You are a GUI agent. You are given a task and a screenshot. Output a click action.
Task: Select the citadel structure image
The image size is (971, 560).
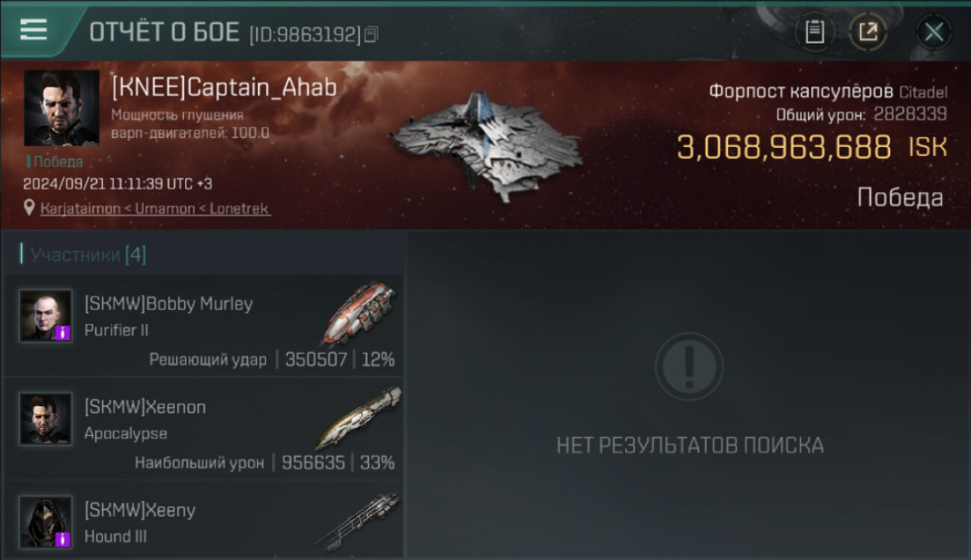485,146
